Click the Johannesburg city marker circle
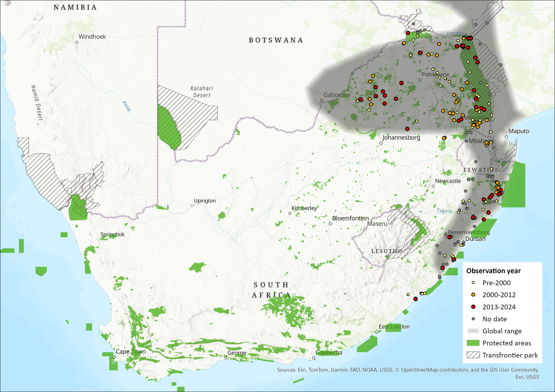The image size is (555, 392). [381, 143]
